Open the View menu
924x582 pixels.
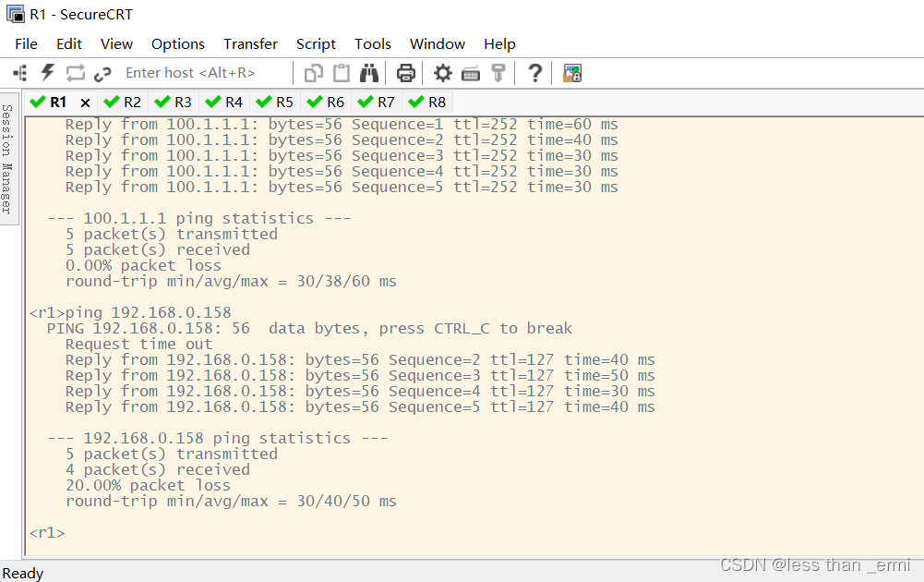click(x=116, y=44)
